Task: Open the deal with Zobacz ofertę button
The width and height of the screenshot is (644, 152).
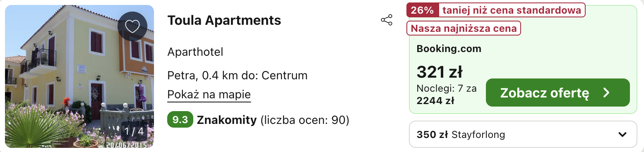Action: (557, 93)
